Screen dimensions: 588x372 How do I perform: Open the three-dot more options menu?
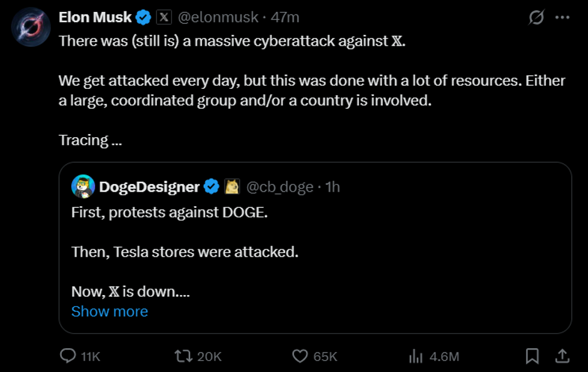click(x=564, y=18)
